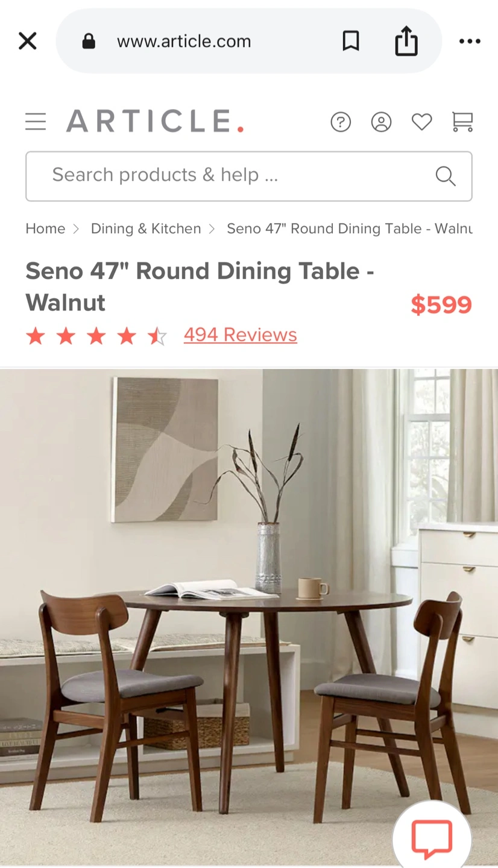Bookmark this page in browser

(x=351, y=41)
